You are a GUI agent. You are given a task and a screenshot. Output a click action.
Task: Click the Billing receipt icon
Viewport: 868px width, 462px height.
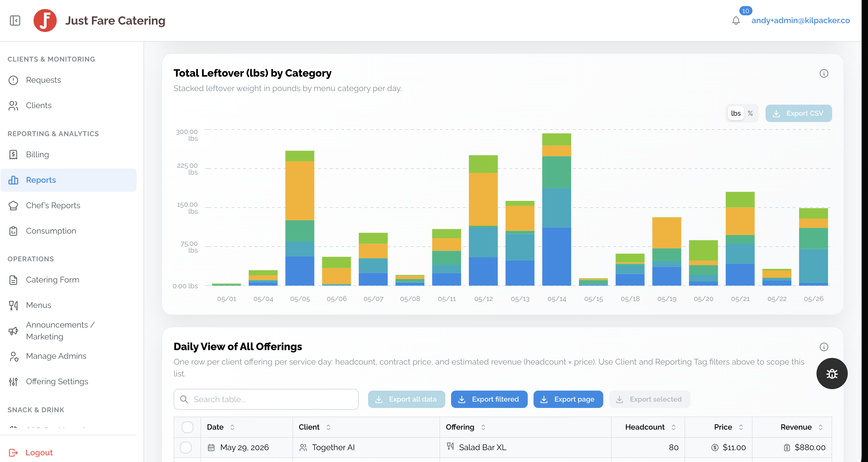click(13, 155)
